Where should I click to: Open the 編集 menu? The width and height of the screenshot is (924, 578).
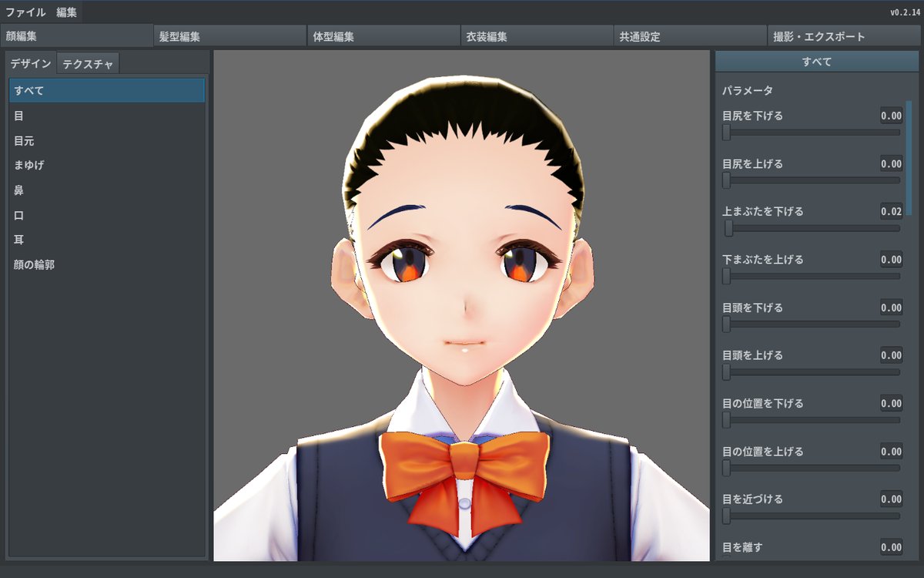[67, 12]
